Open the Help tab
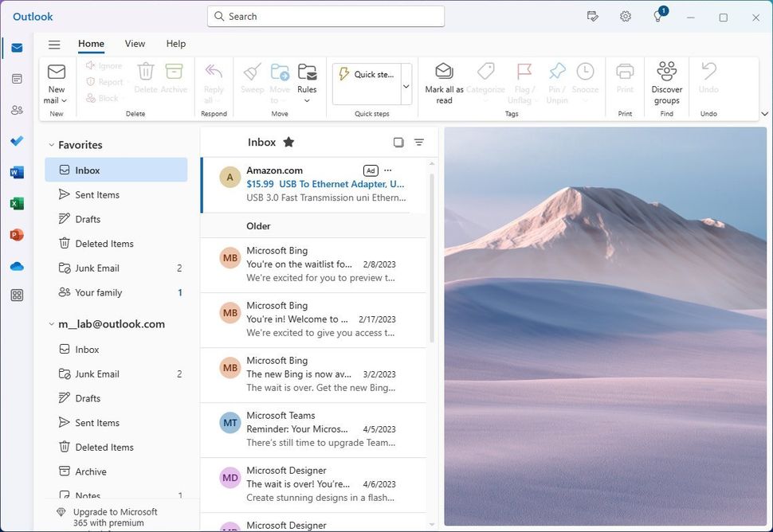The width and height of the screenshot is (773, 532). tap(175, 44)
